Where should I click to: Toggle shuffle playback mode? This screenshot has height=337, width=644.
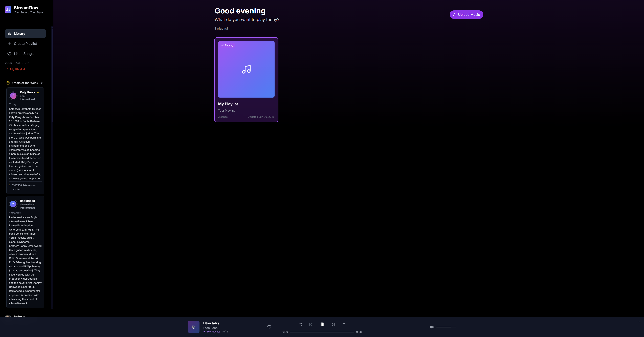pyautogui.click(x=300, y=324)
